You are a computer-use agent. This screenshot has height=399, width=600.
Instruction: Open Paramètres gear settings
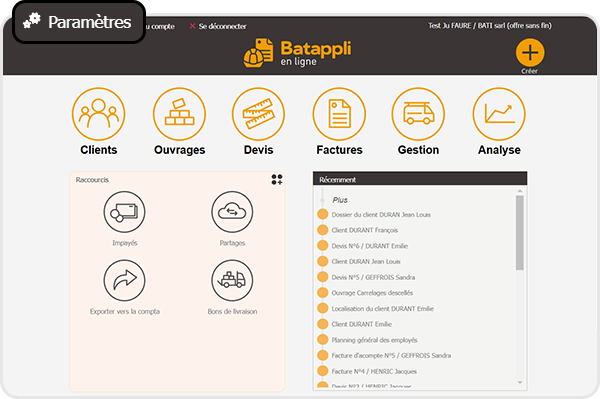pos(79,22)
